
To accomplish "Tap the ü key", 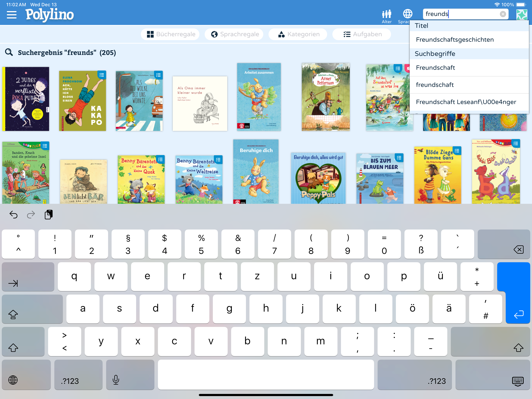I will point(440,276).
